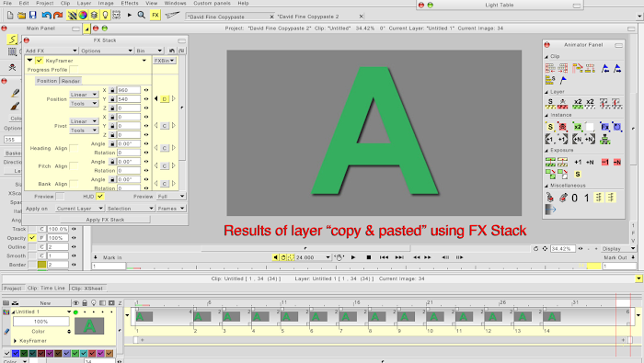Click the paper plane icon in toolbar
Viewport: 644px width, 363px height.
coord(172,16)
